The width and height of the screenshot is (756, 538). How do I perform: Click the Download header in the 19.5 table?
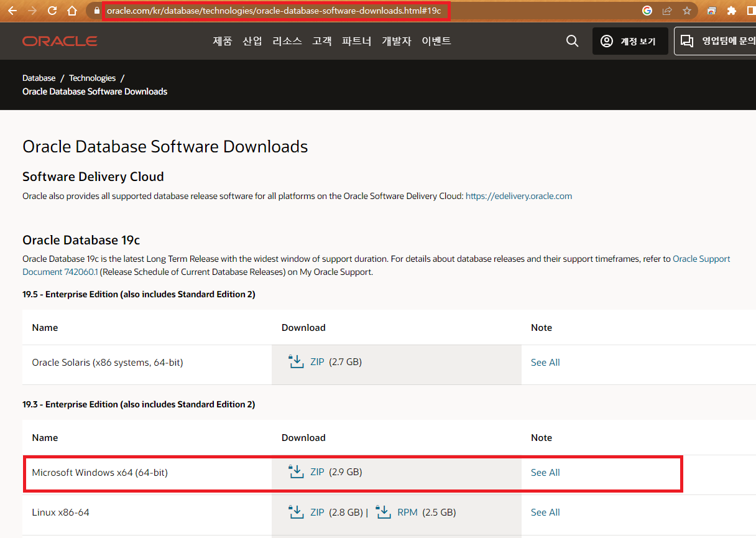coord(303,328)
